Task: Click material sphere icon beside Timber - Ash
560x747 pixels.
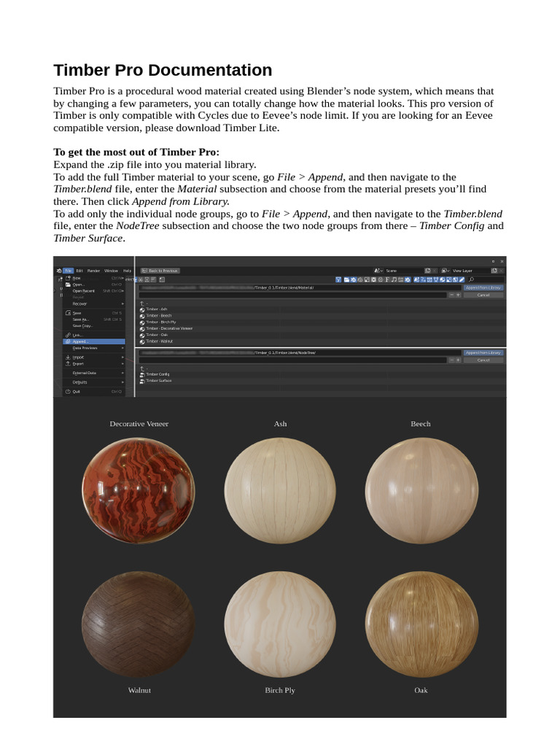Action: click(142, 309)
